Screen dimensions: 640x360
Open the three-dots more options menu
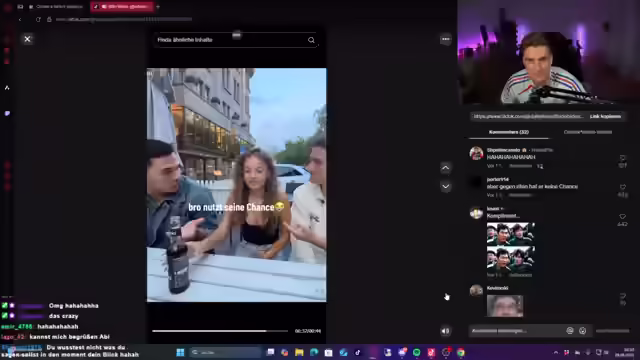click(x=445, y=39)
